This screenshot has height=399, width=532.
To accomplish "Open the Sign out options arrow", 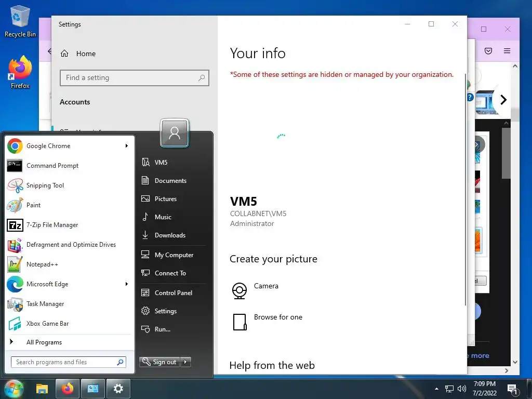I will (x=185, y=362).
